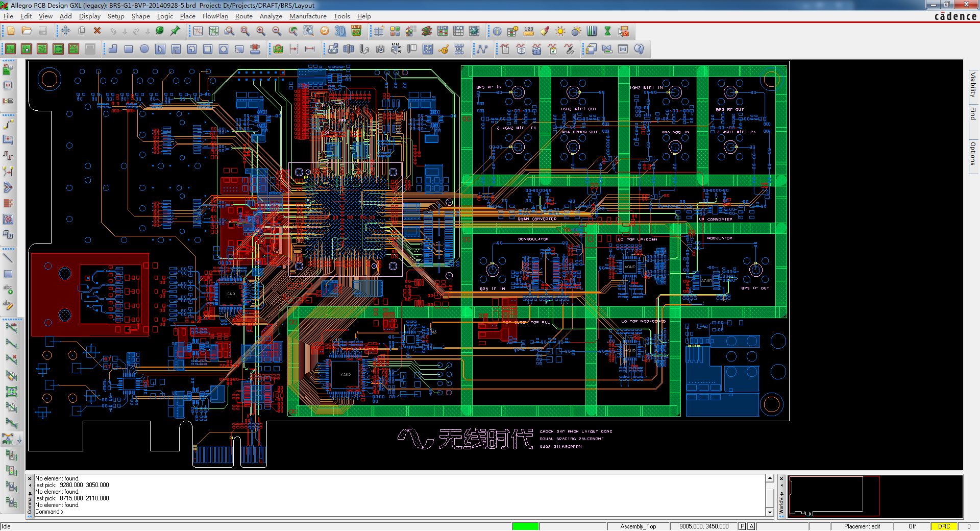This screenshot has height=531, width=980.
Task: Click the coordinates readout 9005.000, 3450.000
Action: coord(704,526)
